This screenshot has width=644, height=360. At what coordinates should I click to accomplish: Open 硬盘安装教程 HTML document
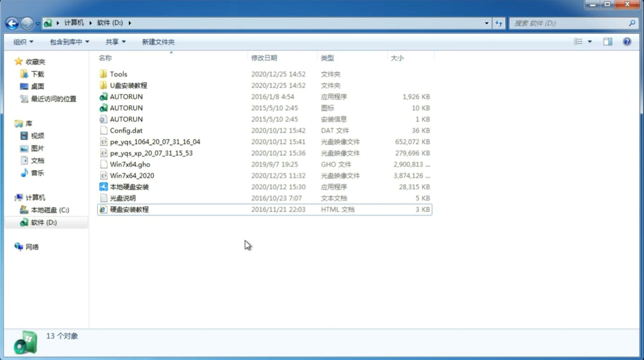(129, 209)
